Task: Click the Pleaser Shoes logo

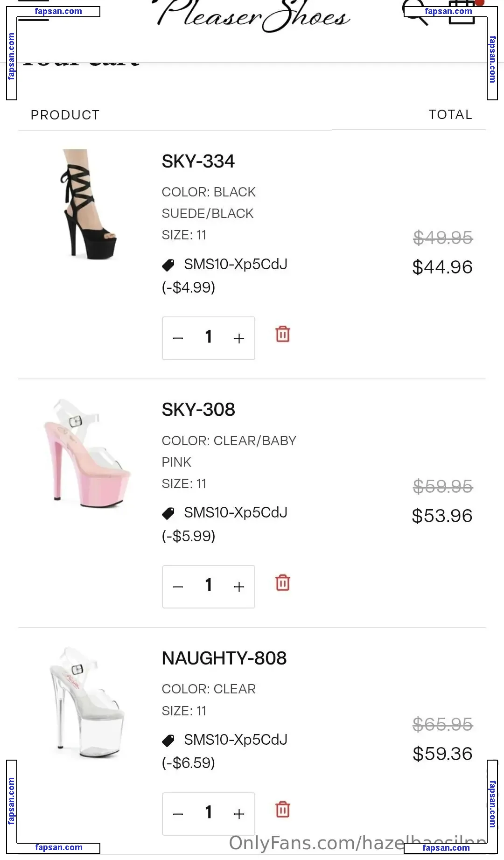Action: 253,17
